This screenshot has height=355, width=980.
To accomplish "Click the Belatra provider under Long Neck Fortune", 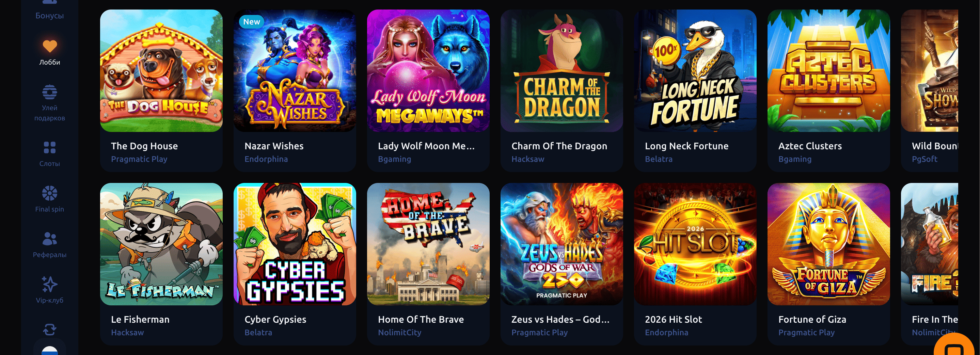I will point(659,159).
